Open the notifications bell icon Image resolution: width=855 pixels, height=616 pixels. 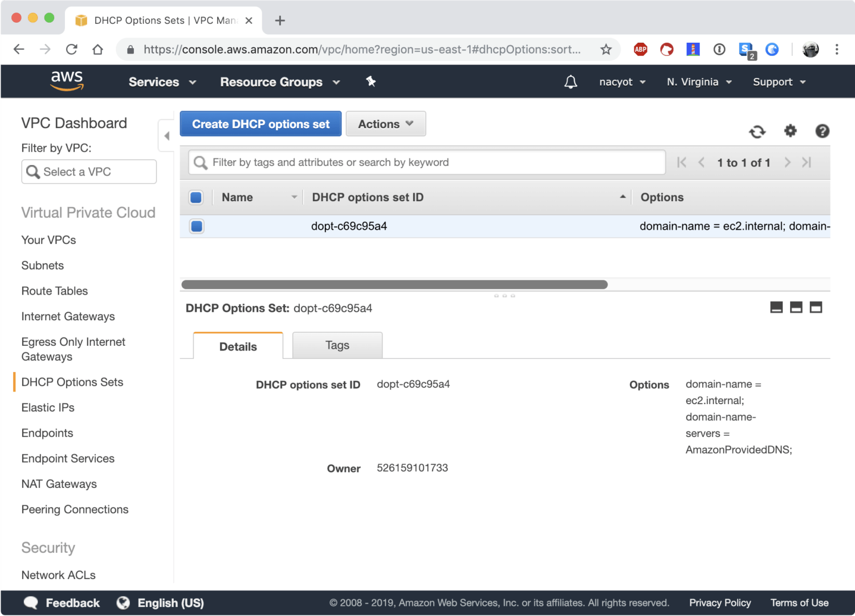point(571,82)
